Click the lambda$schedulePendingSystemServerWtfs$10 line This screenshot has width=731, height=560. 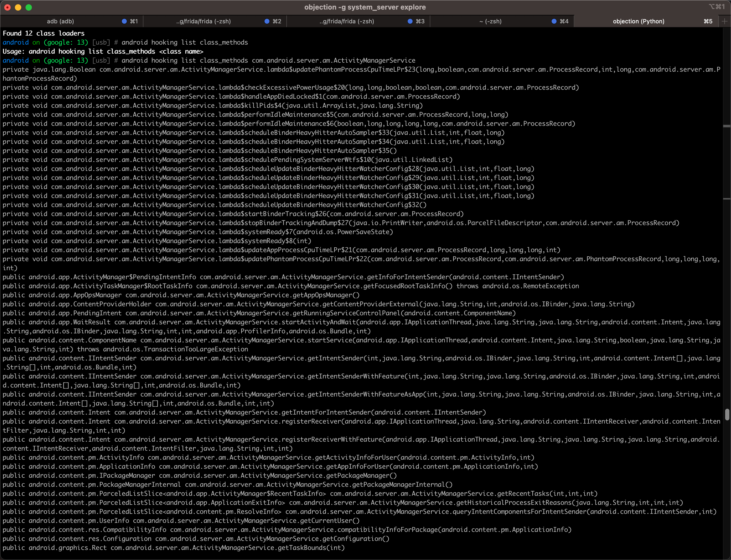pos(228,160)
